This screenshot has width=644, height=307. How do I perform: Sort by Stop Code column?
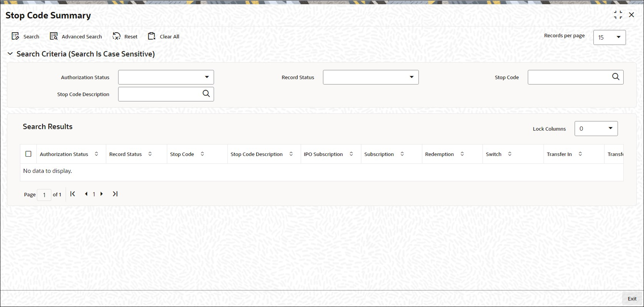(x=202, y=154)
